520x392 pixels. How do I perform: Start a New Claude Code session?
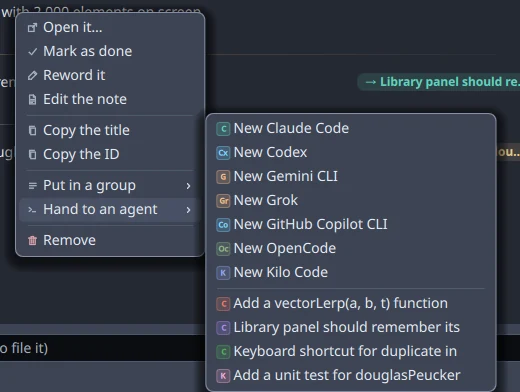point(351,129)
